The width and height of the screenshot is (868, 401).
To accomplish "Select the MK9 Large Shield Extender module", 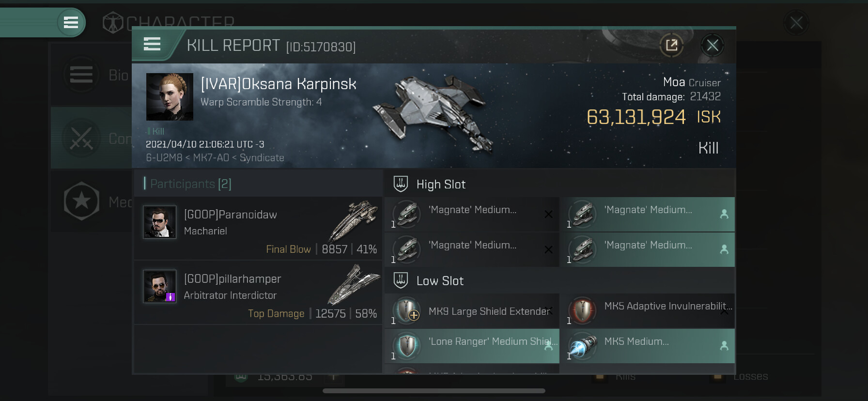I will pos(472,310).
